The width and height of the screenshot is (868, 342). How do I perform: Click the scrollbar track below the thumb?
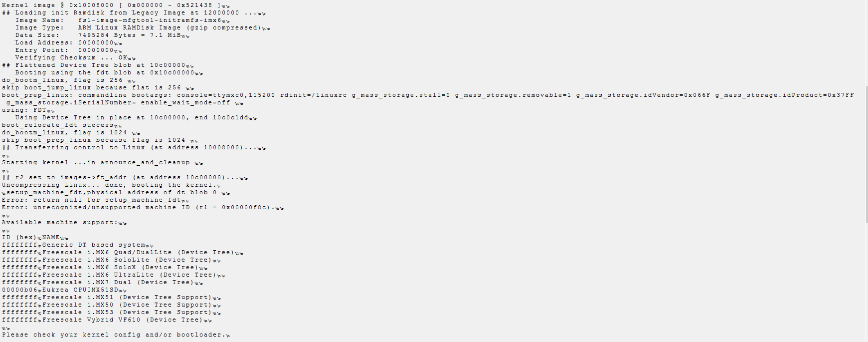click(866, 280)
